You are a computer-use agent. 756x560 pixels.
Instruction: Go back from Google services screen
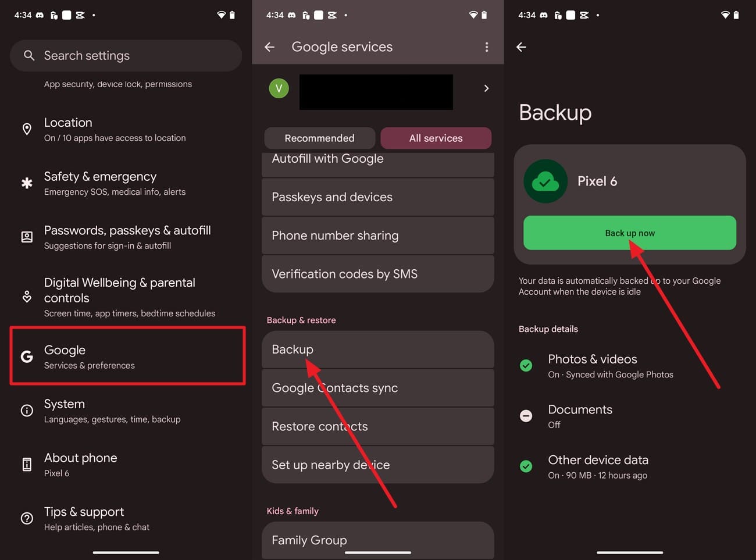click(269, 47)
